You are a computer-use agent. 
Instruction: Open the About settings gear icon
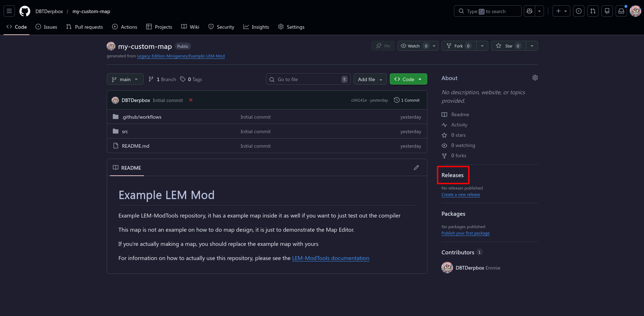(535, 78)
